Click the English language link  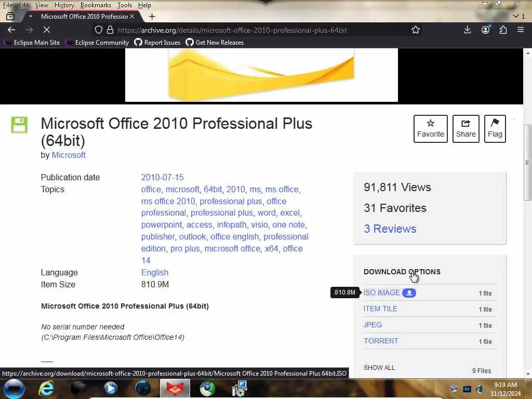pyautogui.click(x=155, y=272)
